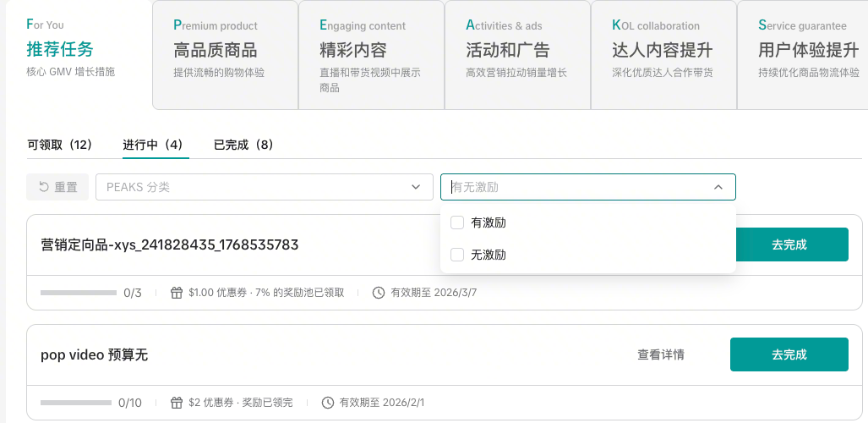868x423 pixels.
Task: Click the gift icon beside $2 优惠券
Action: pos(177,403)
